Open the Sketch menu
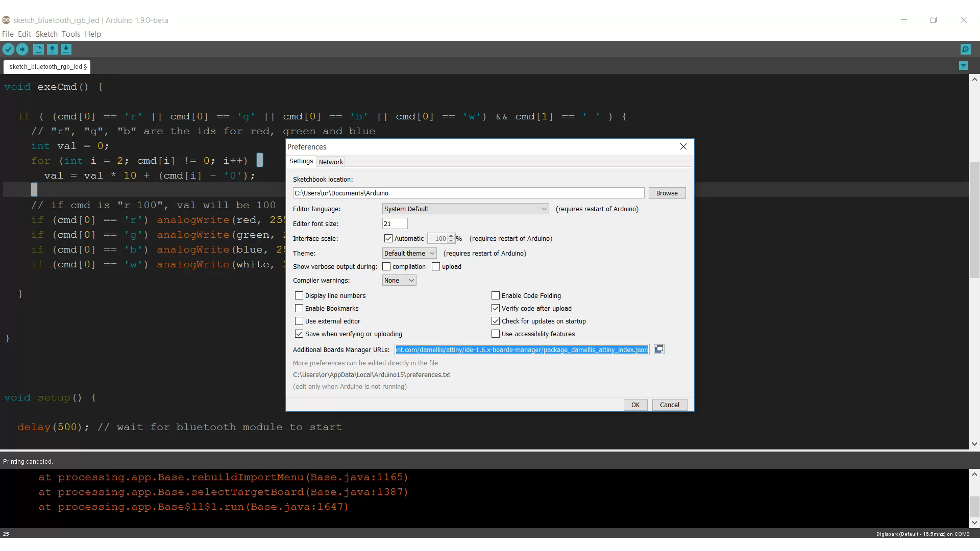Image resolution: width=980 pixels, height=551 pixels. pos(46,34)
